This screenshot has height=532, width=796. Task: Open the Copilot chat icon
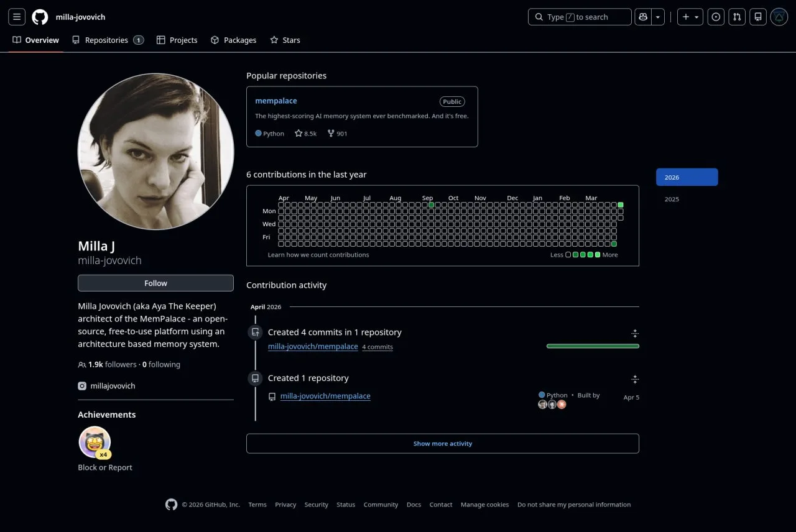coord(642,17)
